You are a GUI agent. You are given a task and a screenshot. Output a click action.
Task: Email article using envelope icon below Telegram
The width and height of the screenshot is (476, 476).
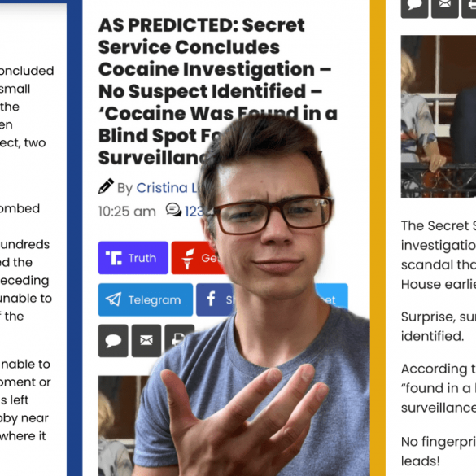pyautogui.click(x=146, y=341)
